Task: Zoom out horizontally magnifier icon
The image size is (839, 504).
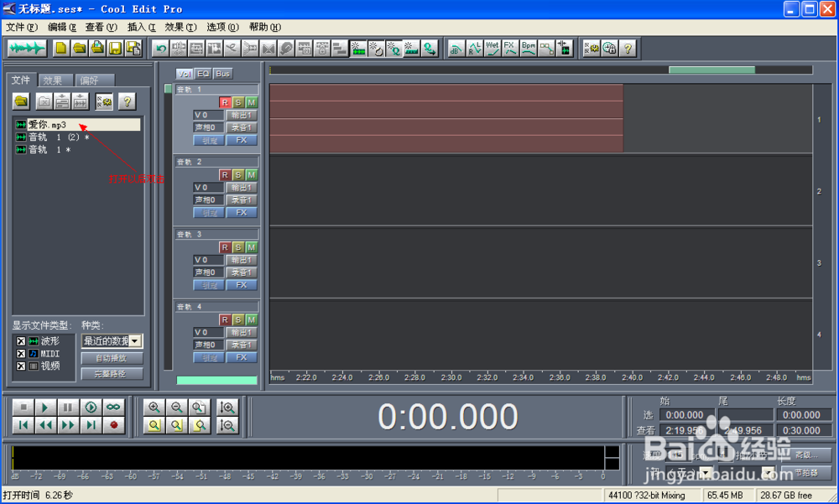Action: [176, 408]
